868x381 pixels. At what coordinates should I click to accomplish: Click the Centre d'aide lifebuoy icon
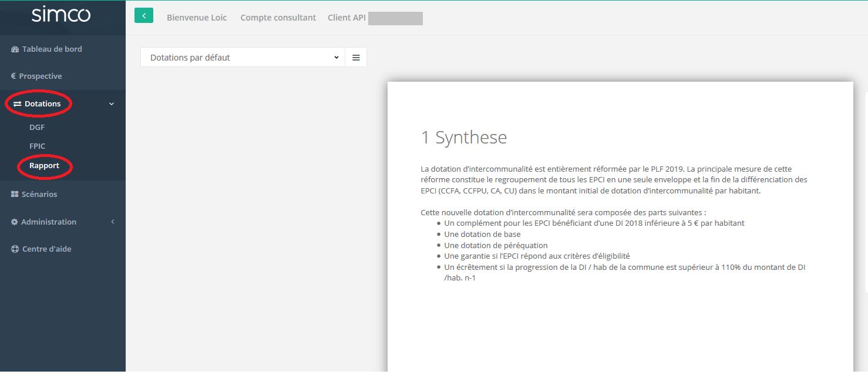point(15,249)
